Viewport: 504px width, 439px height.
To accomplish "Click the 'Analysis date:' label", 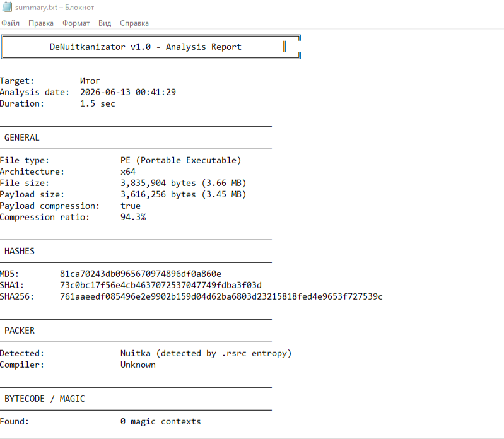I will [35, 93].
